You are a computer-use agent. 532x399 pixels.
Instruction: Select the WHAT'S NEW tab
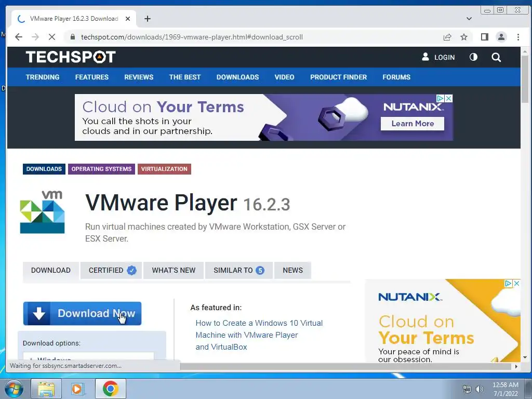pos(174,270)
